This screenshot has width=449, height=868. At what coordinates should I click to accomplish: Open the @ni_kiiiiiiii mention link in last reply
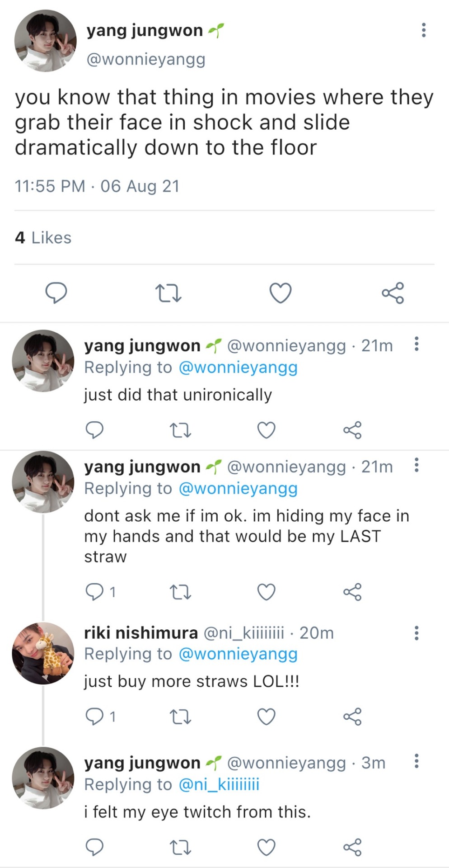click(219, 784)
